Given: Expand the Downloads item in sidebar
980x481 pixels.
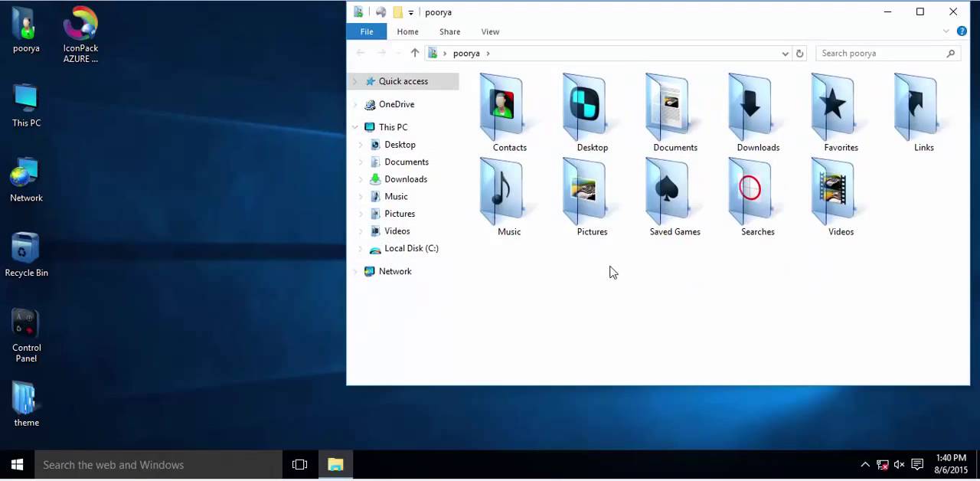Looking at the screenshot, I should tap(360, 178).
